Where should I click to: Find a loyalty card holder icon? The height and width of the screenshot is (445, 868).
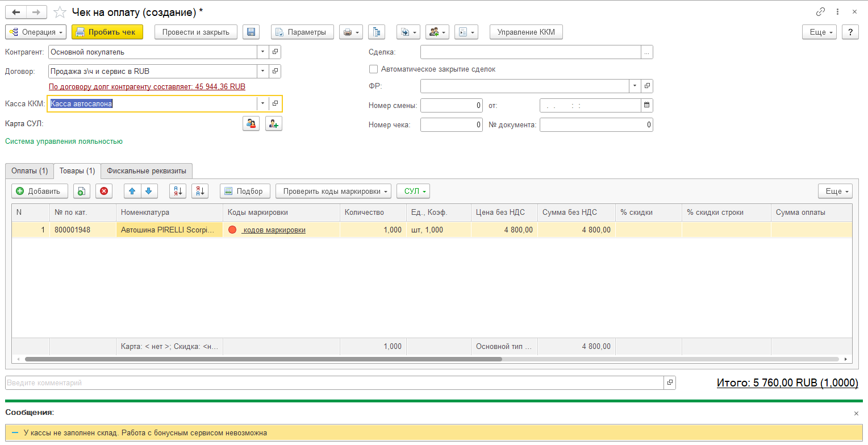pyautogui.click(x=251, y=123)
